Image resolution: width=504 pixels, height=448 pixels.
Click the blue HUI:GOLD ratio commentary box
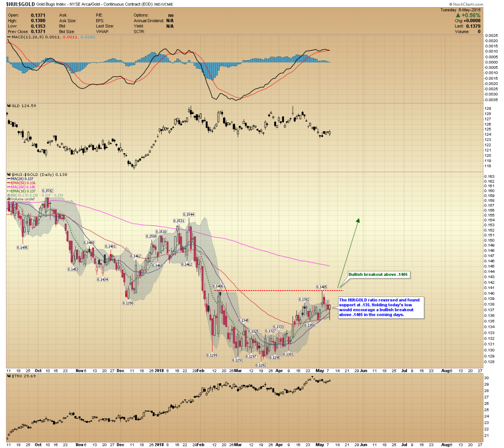pos(381,307)
